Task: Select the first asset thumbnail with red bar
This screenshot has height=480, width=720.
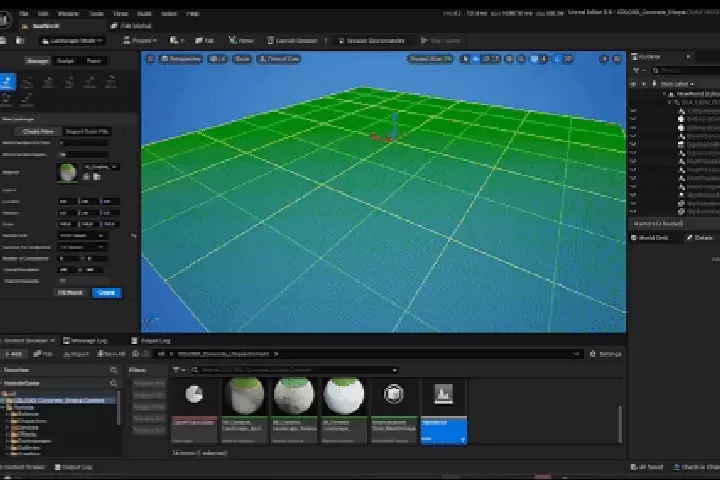Action: click(x=194, y=411)
